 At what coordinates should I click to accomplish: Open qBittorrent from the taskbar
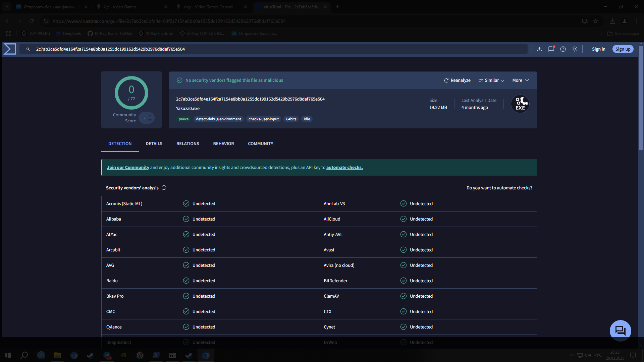click(41, 355)
